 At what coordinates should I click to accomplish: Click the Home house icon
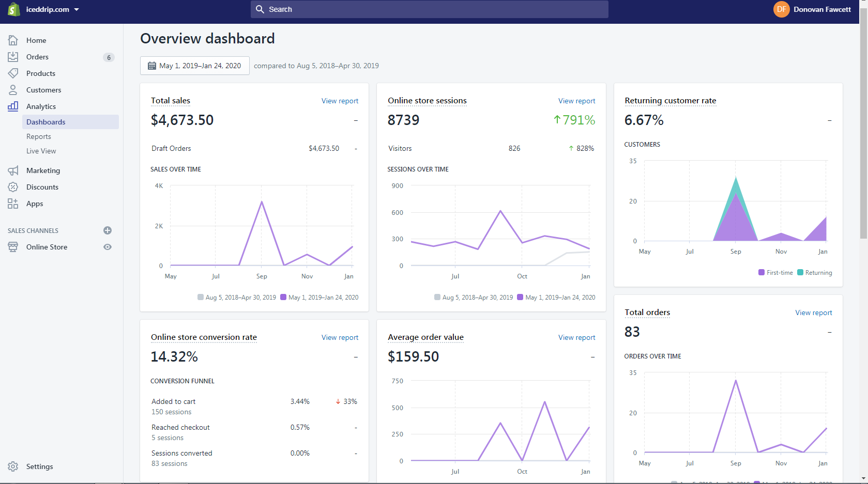[x=13, y=40]
